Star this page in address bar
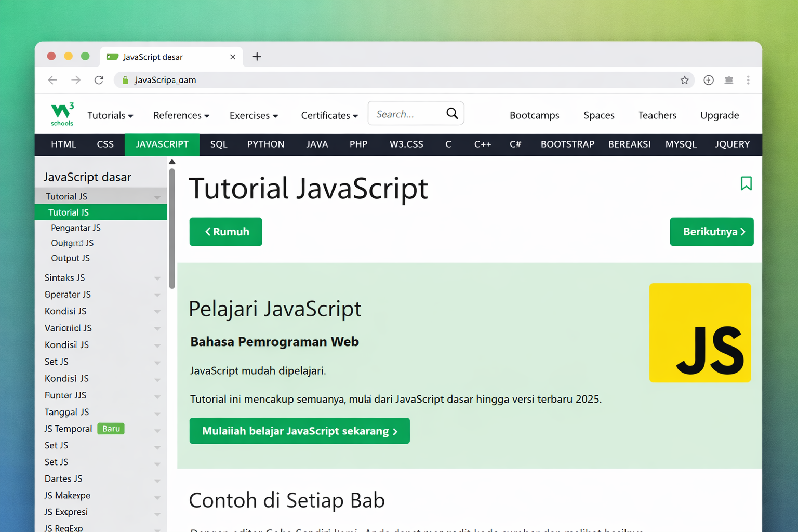The width and height of the screenshot is (798, 532). 685,80
